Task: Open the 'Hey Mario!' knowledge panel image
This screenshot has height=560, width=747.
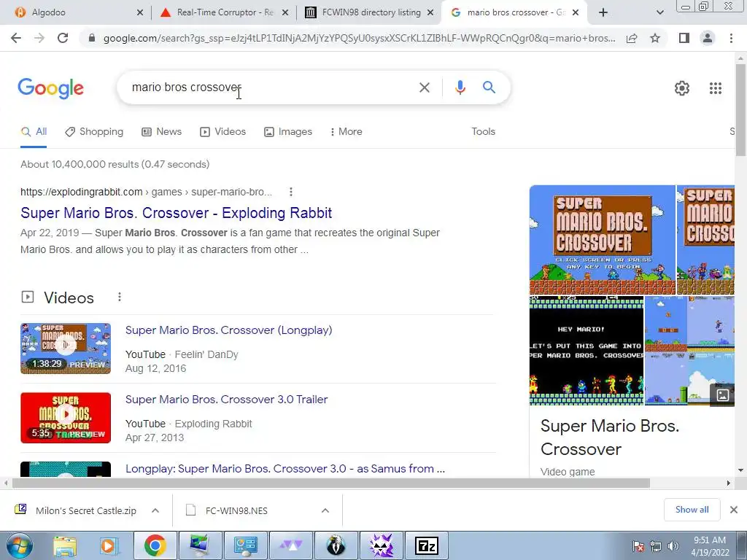Action: [x=587, y=351]
